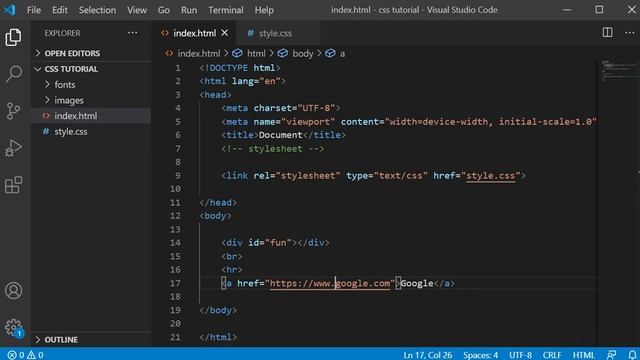Change language mode via HTML
The image size is (640, 360).
(584, 355)
